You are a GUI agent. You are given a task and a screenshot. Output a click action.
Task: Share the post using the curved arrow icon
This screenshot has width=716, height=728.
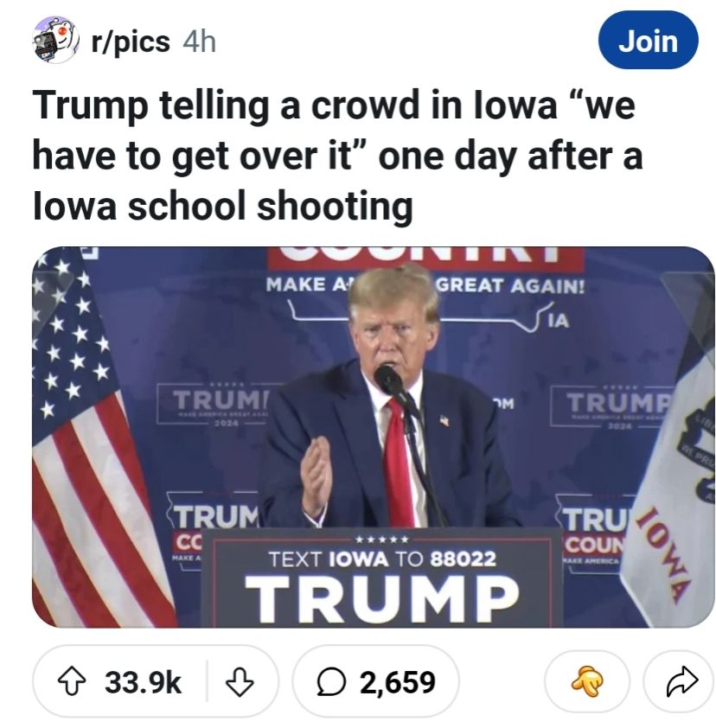682,681
